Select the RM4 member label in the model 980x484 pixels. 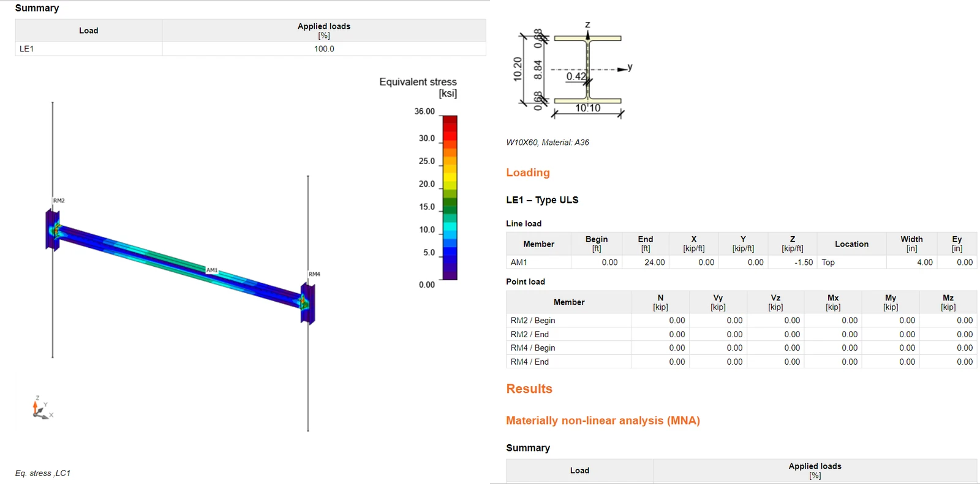pos(314,274)
